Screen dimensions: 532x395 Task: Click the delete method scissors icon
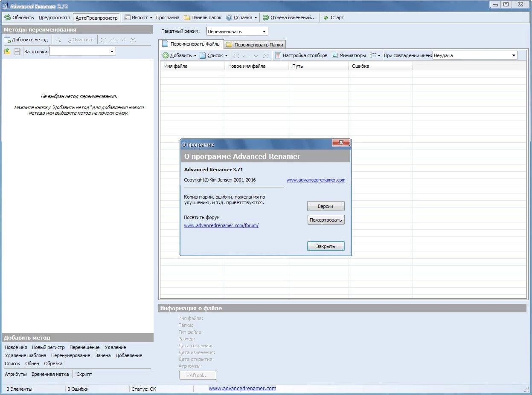pyautogui.click(x=58, y=40)
